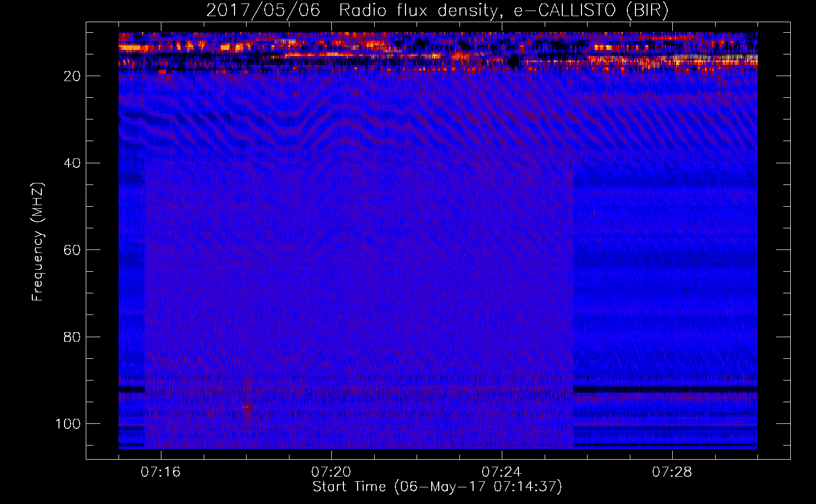Click the '100' frequency tick label
Screen dimensions: 816x504
pyautogui.click(x=68, y=424)
